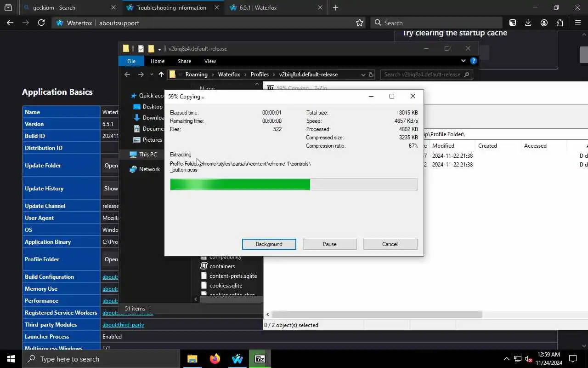Image resolution: width=588 pixels, height=368 pixels.
Task: Open the customize quick access toolbar dropdown
Action: point(159,49)
